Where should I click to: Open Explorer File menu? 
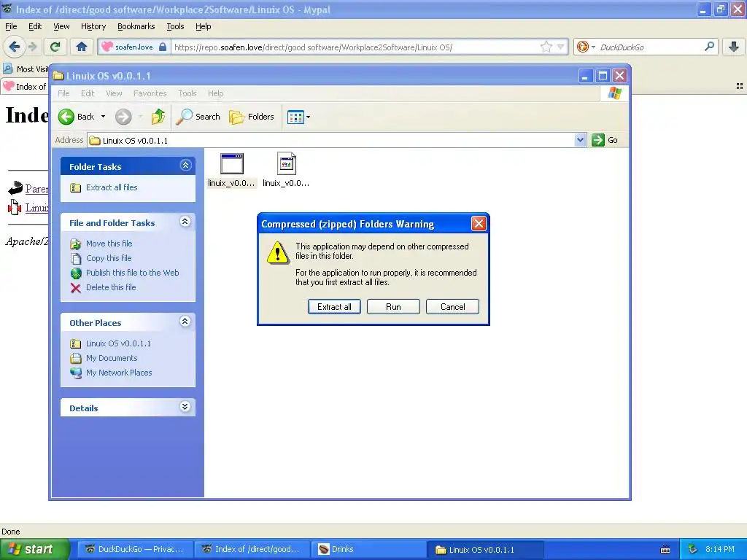coord(64,93)
